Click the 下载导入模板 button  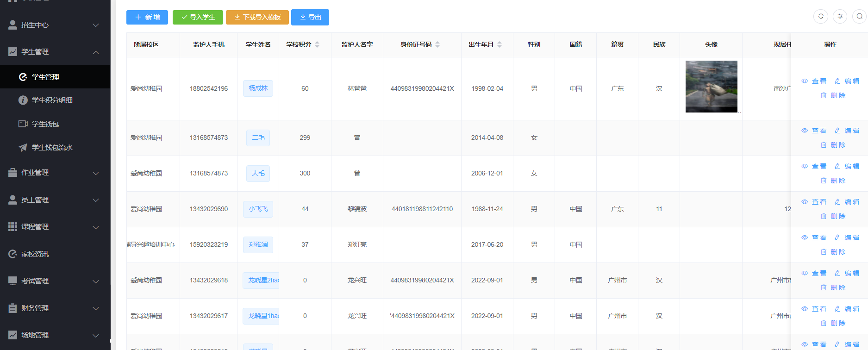point(257,17)
